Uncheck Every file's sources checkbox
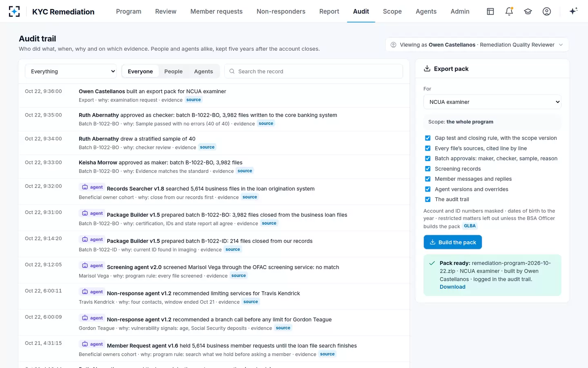 tap(428, 148)
